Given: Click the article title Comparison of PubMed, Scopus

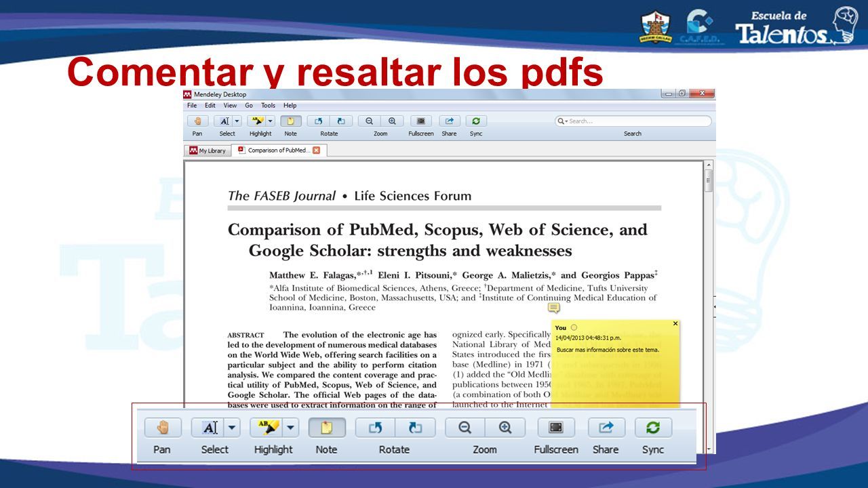Looking at the screenshot, I should point(437,240).
